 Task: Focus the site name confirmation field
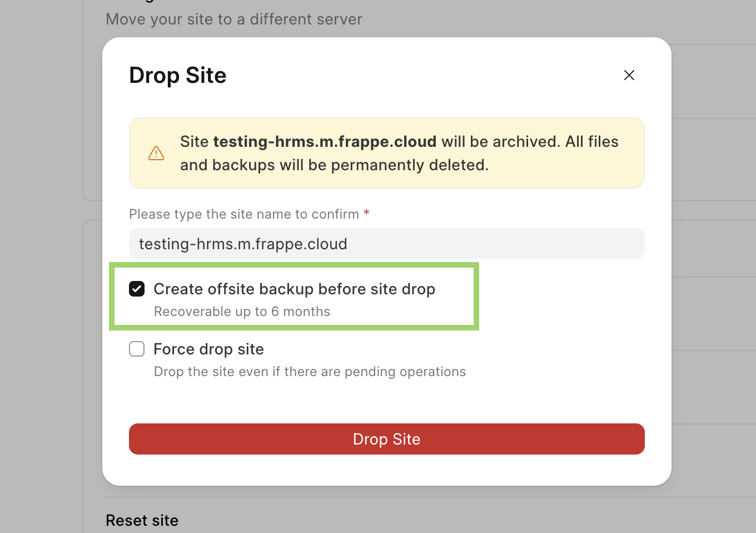[386, 244]
